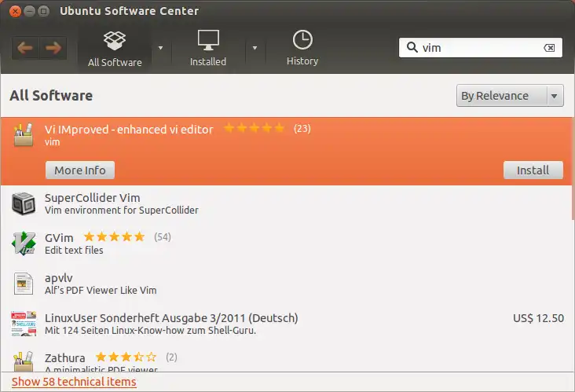Select the GVim entry

pyautogui.click(x=286, y=244)
